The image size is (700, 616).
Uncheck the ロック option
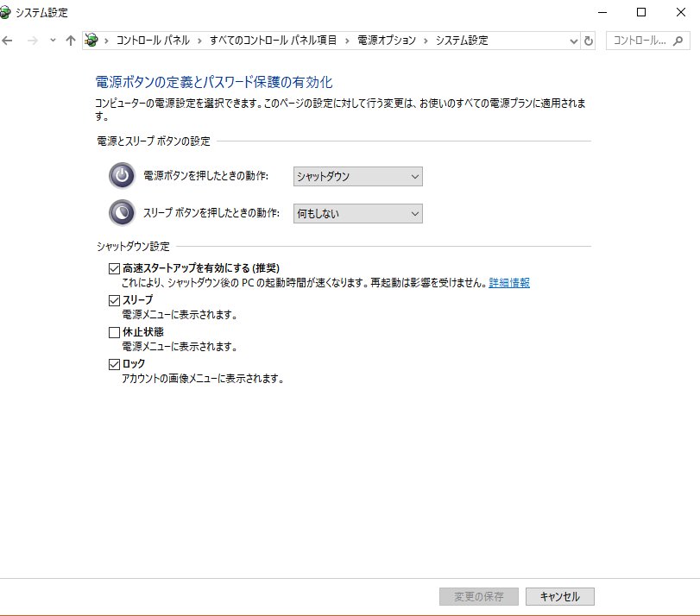coord(112,363)
